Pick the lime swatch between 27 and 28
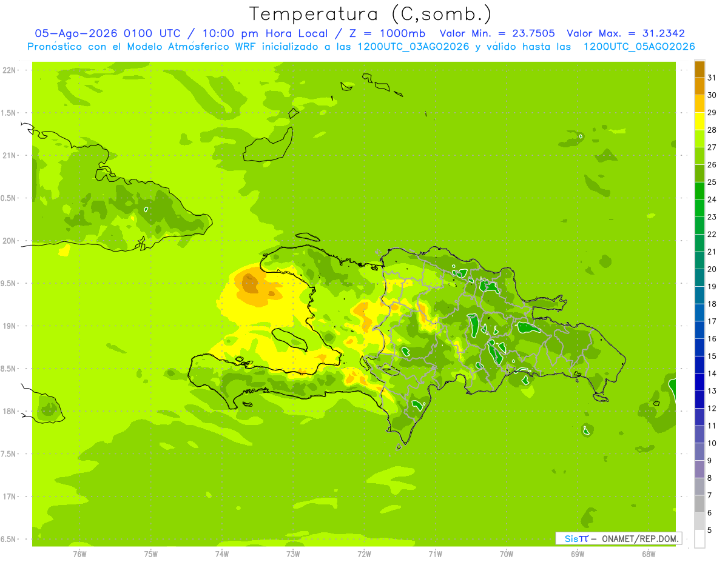 pyautogui.click(x=699, y=138)
